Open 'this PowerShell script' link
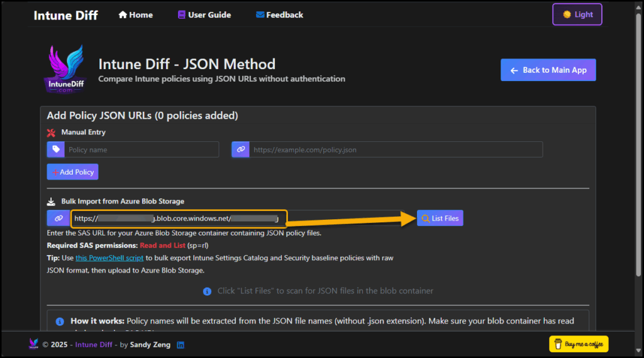The width and height of the screenshot is (644, 358). click(109, 258)
